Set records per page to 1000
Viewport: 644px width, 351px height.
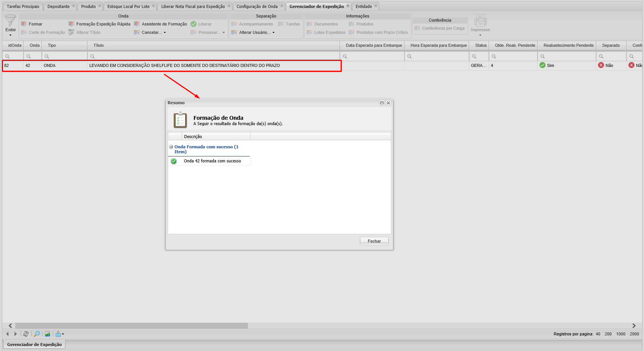pos(621,334)
